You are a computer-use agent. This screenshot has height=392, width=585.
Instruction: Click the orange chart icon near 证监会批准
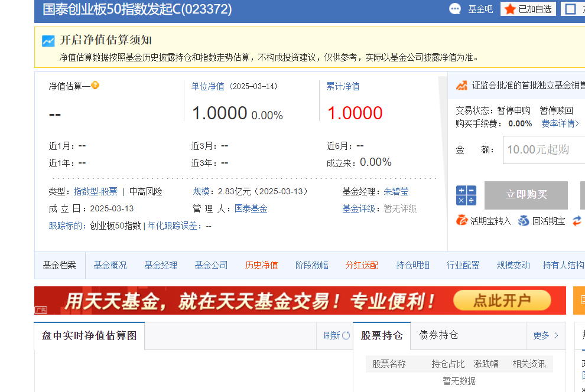(461, 86)
